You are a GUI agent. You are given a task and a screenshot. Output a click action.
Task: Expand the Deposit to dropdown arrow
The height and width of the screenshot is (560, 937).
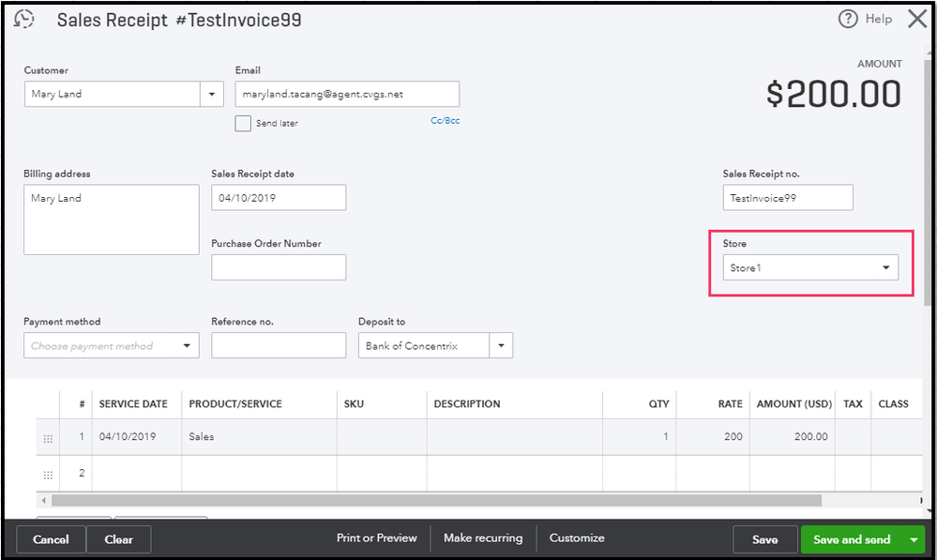pos(501,346)
